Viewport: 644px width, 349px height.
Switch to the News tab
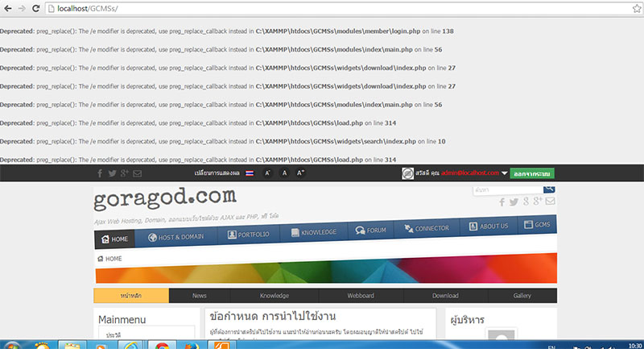tap(199, 296)
